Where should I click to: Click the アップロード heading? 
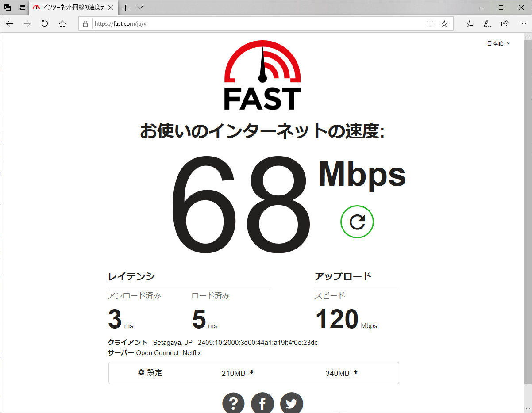tap(343, 276)
